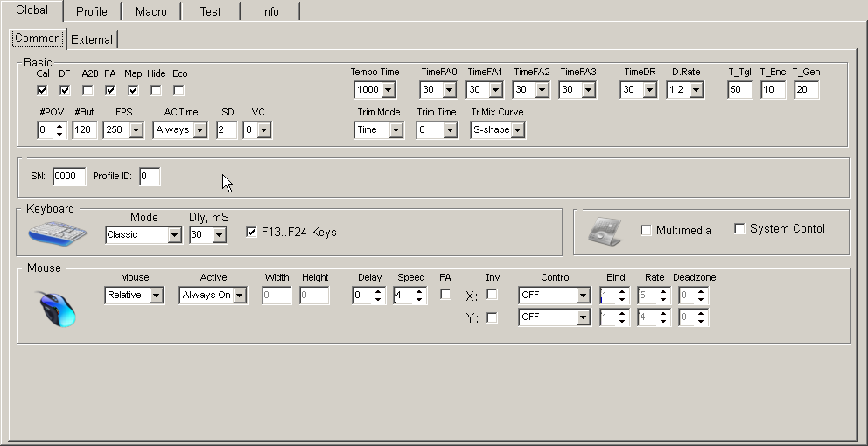Open the D.Rate dropdown
Screen dimensions: 868x446
696,90
